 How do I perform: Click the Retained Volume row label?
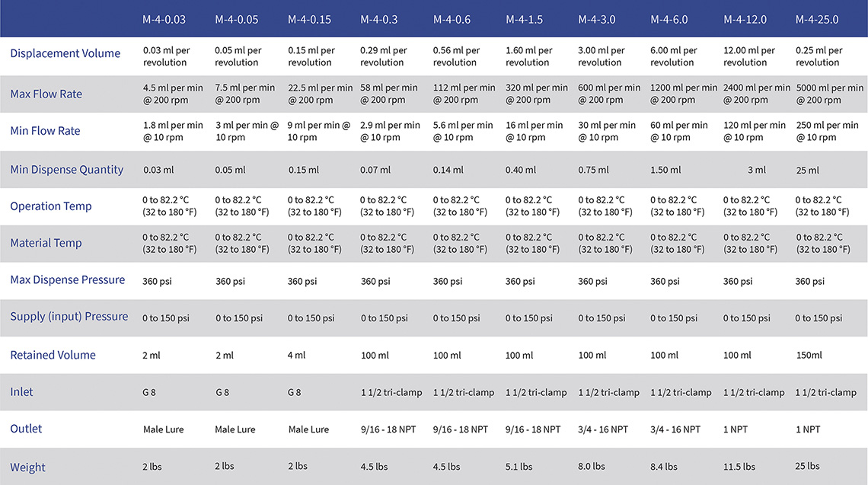[x=53, y=356]
